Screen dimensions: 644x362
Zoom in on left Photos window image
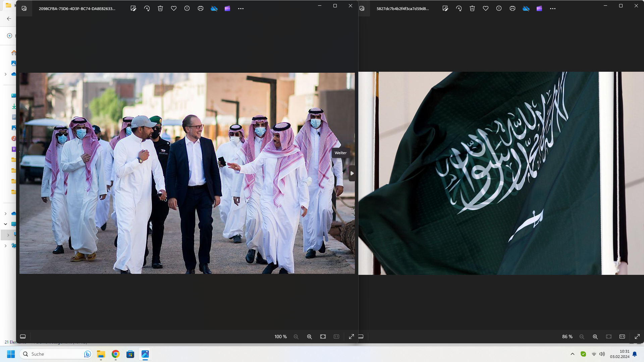tap(310, 337)
